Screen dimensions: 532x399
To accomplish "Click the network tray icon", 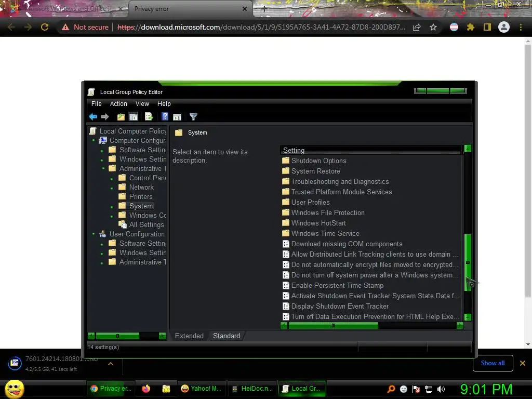I will 429,389.
